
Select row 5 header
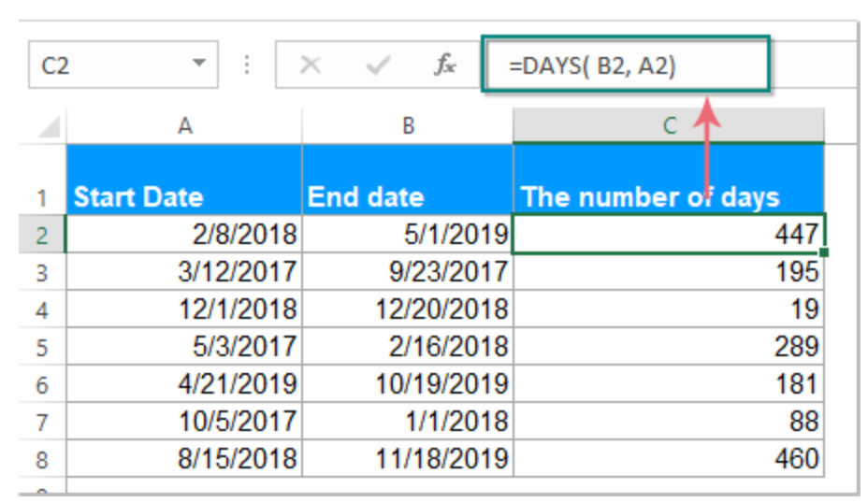[42, 345]
